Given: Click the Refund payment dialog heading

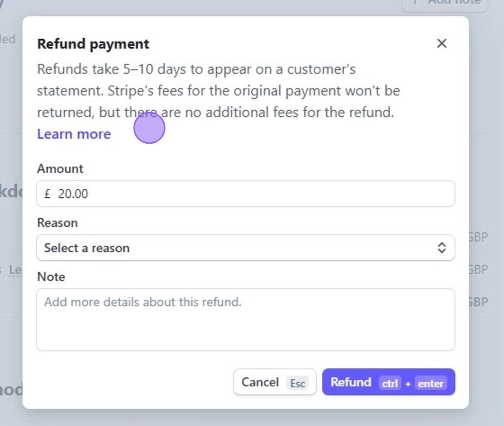Looking at the screenshot, I should [x=93, y=44].
